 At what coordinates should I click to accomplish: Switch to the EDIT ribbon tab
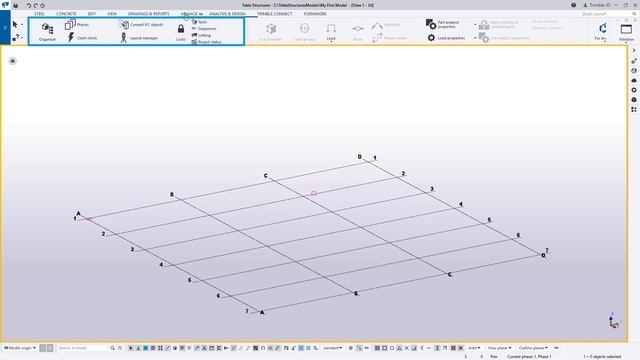point(91,14)
